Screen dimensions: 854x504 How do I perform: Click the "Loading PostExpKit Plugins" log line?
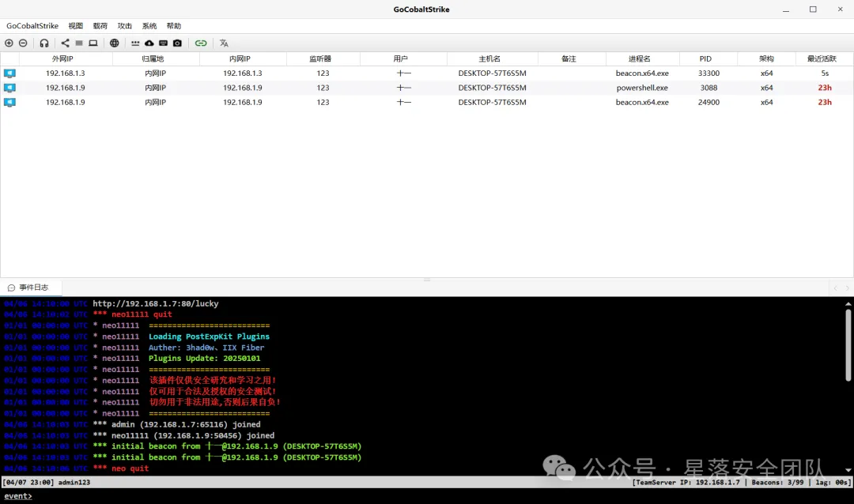coord(209,337)
